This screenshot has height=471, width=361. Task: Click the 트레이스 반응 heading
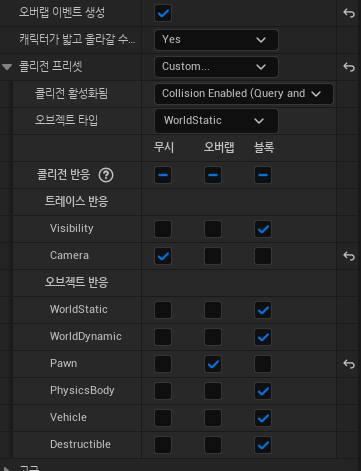(x=77, y=201)
